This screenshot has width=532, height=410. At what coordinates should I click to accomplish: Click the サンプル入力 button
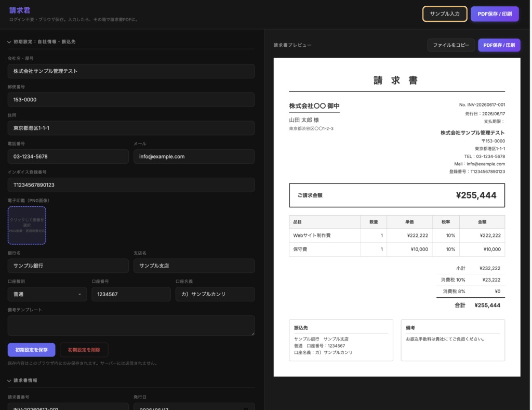point(445,14)
